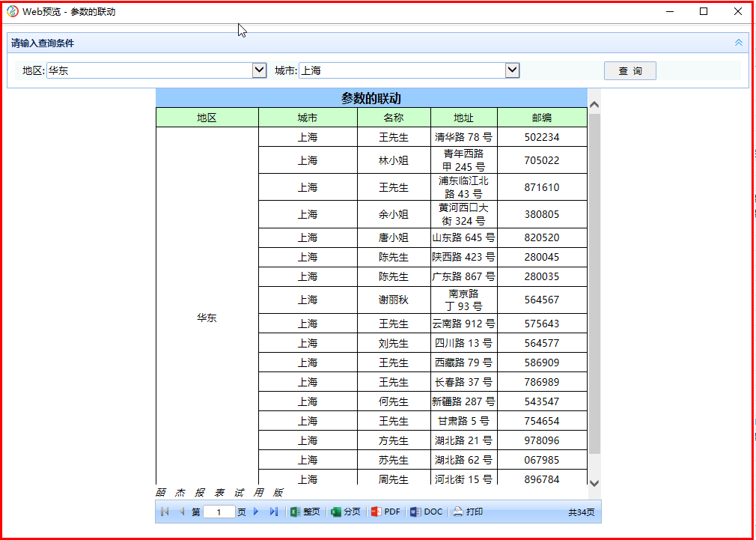This screenshot has height=540, width=756.
Task: Go to the first page
Action: click(x=165, y=512)
